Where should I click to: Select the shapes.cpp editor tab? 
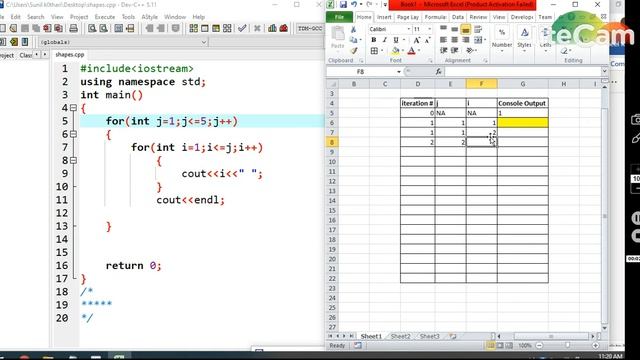pos(70,54)
